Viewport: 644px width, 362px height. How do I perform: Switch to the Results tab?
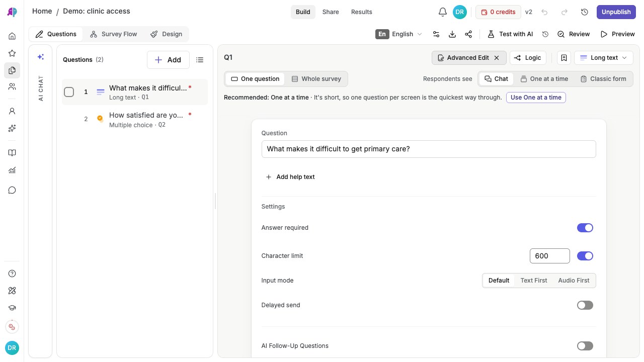click(x=362, y=12)
